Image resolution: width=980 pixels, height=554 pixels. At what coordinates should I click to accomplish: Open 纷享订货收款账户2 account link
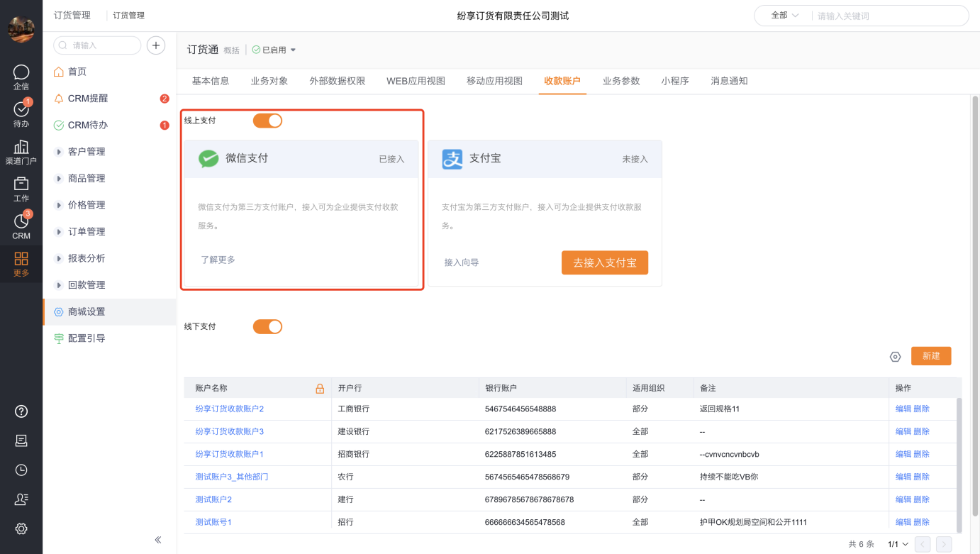point(230,409)
